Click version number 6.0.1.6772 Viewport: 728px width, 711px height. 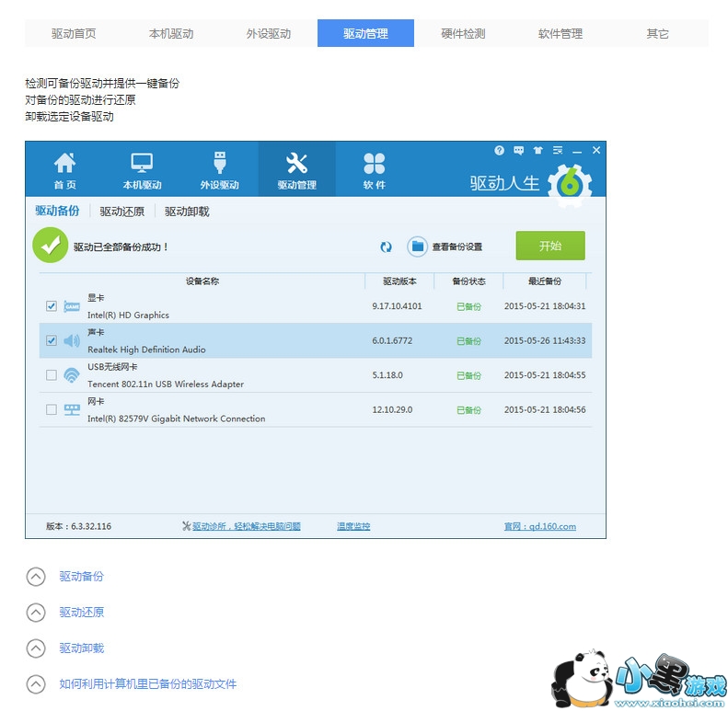392,341
